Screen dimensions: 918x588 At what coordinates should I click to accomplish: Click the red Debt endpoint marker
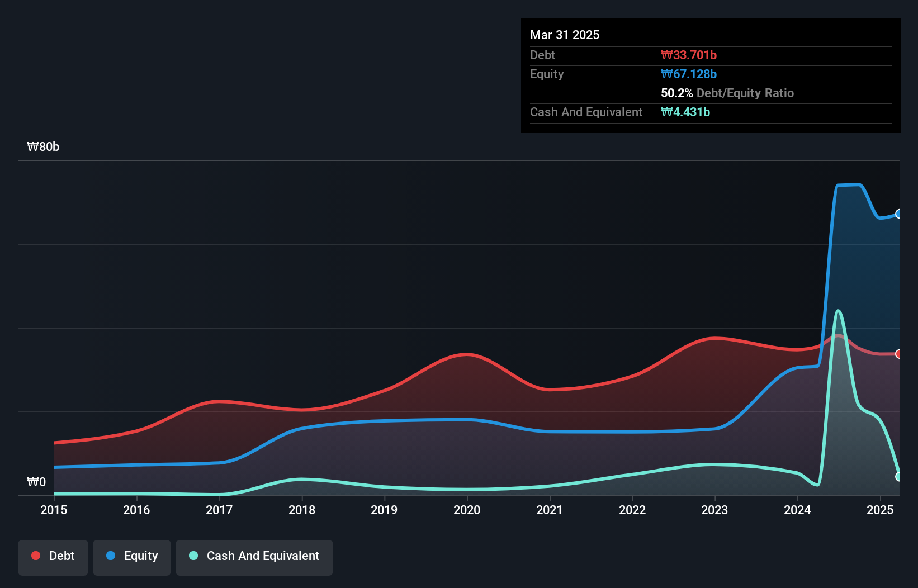(899, 354)
